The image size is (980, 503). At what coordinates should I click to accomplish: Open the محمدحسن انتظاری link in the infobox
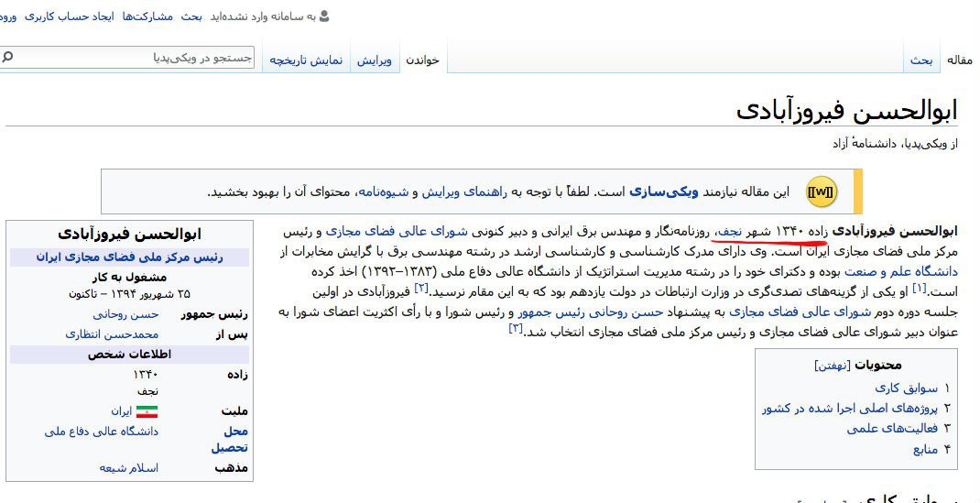[112, 334]
